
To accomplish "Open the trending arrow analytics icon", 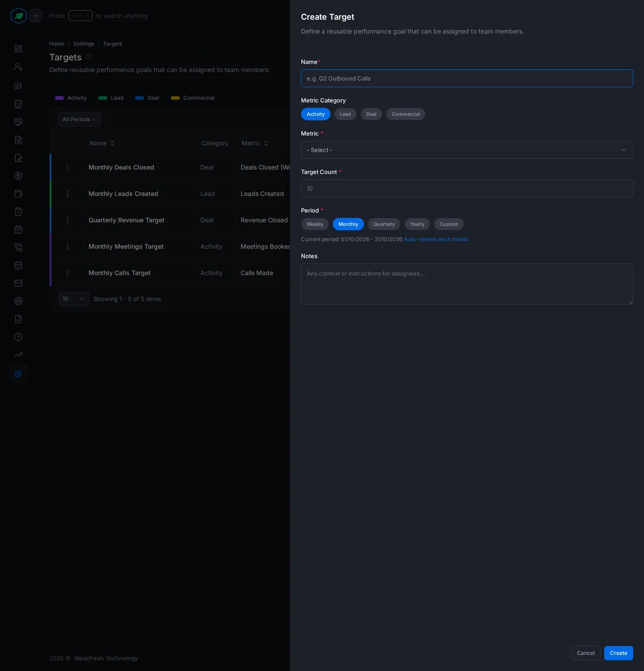I will tap(18, 355).
